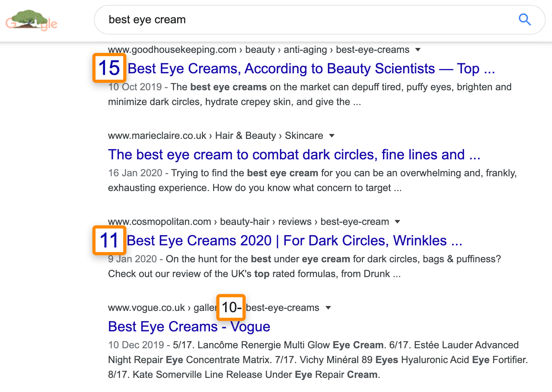This screenshot has width=552, height=392.
Task: Click the Skincare breadcrumb link
Action: (304, 135)
